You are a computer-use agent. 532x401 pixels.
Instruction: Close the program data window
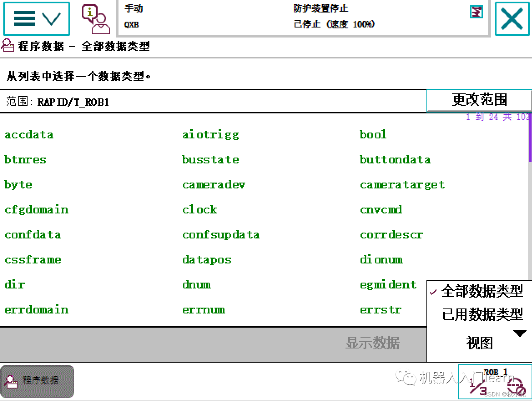[x=512, y=18]
